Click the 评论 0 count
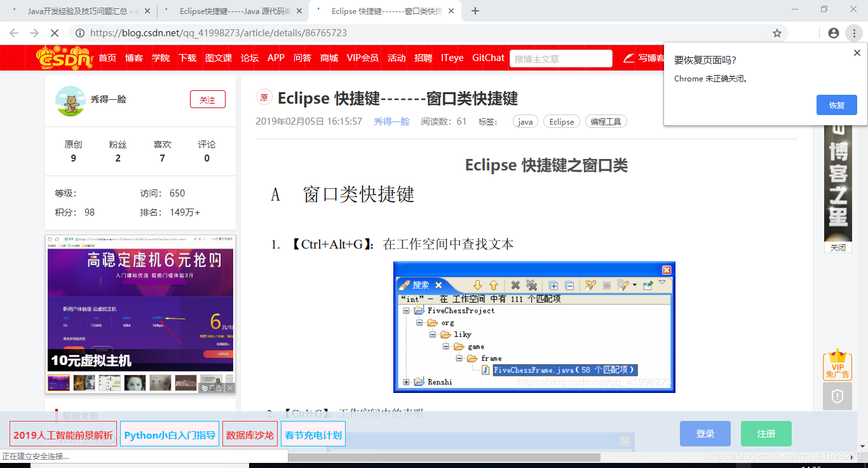This screenshot has width=868, height=468. (207, 151)
